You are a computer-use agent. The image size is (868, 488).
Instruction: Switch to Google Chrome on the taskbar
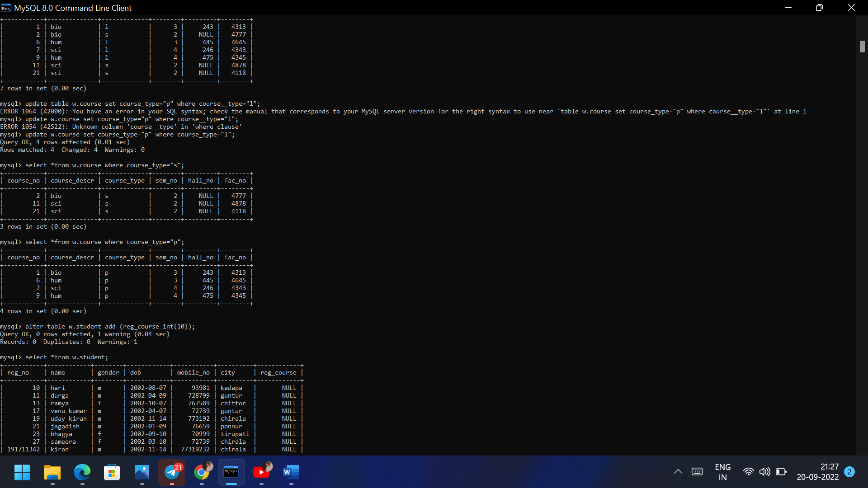coord(202,472)
